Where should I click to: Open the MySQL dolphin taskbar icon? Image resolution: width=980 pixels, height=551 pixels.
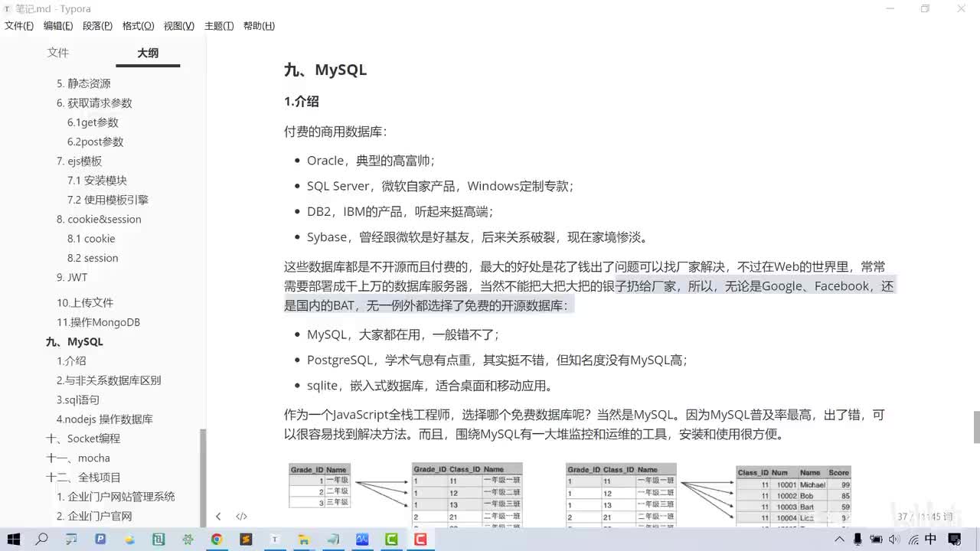pos(333,540)
